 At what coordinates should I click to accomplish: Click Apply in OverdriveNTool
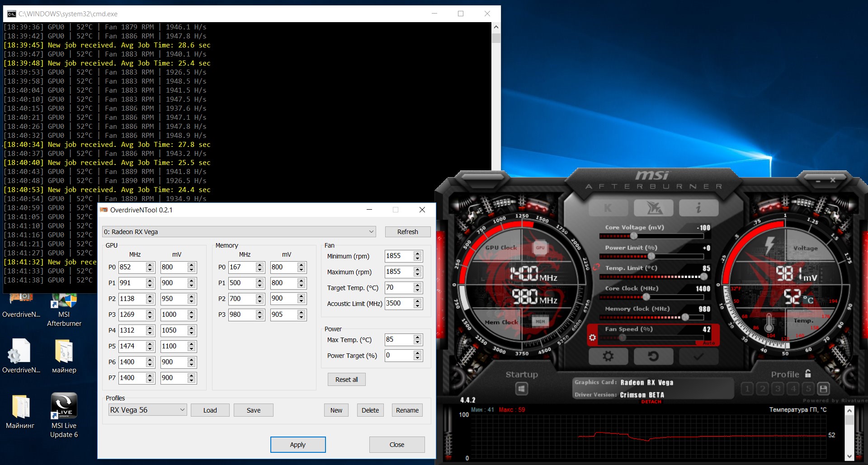(298, 445)
